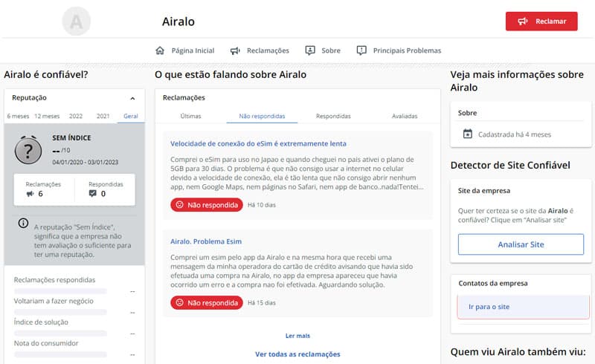Click the 'Há 10 dias' timestamp
This screenshot has height=364, width=595.
[262, 205]
